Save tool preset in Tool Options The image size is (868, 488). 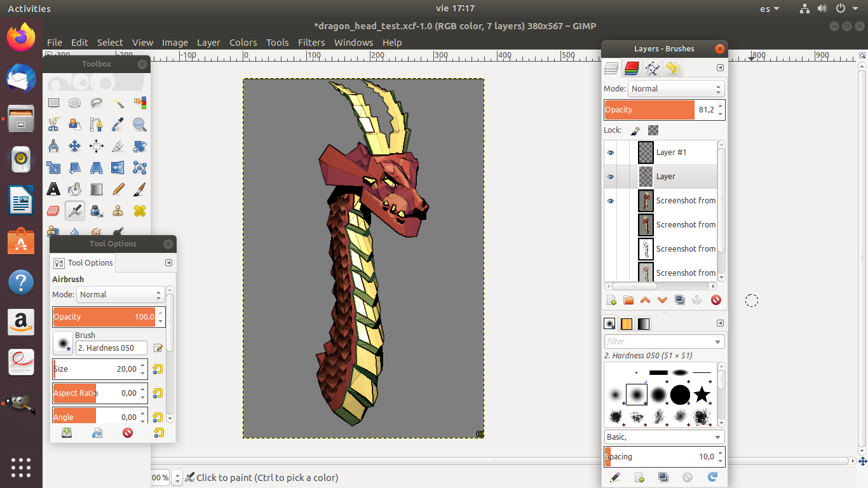click(x=67, y=433)
